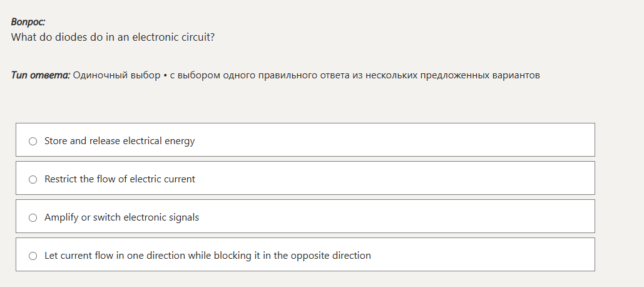Click the 'Тип ответа:' label
The image size is (644, 287).
[40, 75]
